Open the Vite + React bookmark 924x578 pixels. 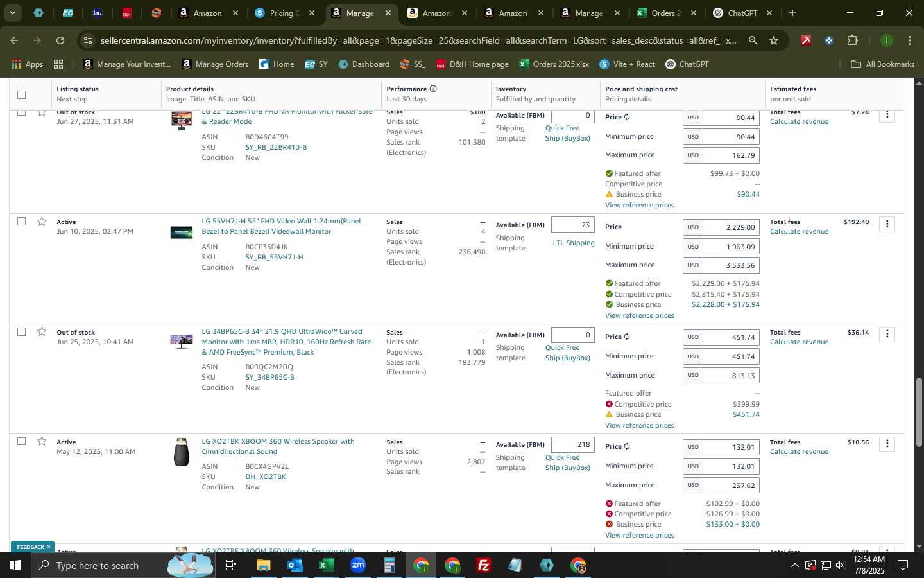click(627, 64)
